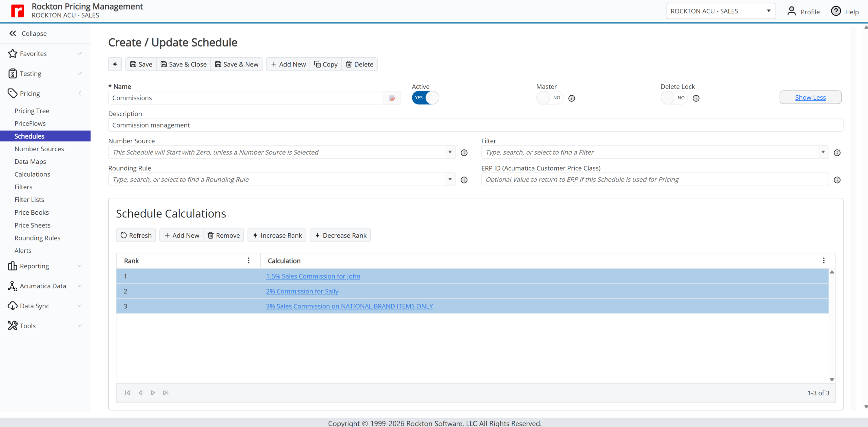Open Data Maps in sidebar
The image size is (868, 427).
pyautogui.click(x=31, y=162)
